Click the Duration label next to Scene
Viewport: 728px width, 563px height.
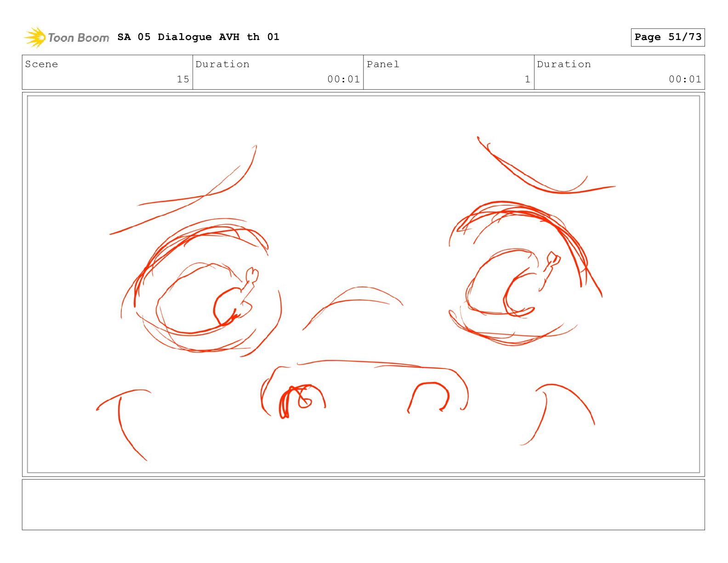pos(222,64)
